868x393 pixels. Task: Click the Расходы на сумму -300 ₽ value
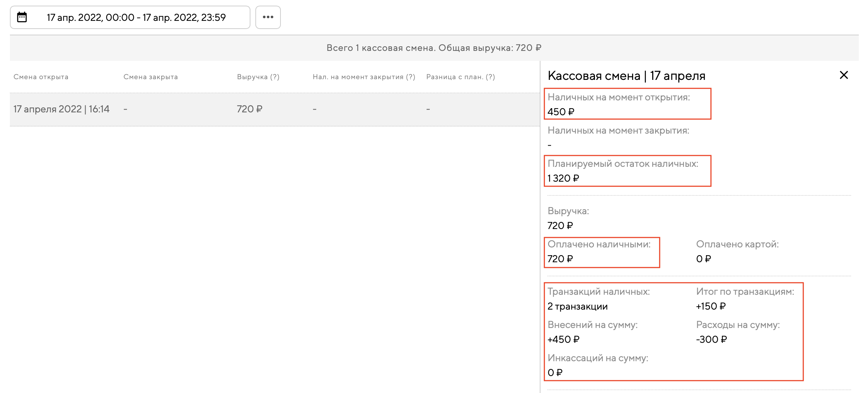click(711, 340)
